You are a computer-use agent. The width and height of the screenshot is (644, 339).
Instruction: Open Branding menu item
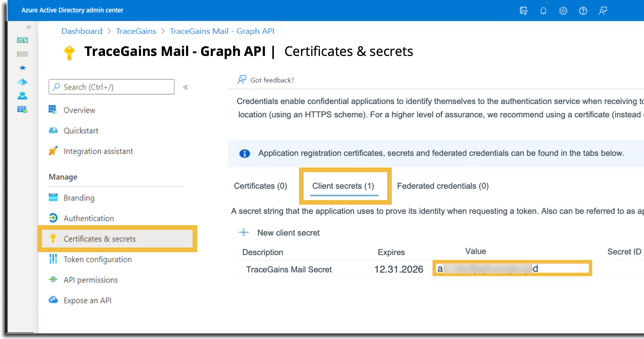(79, 198)
